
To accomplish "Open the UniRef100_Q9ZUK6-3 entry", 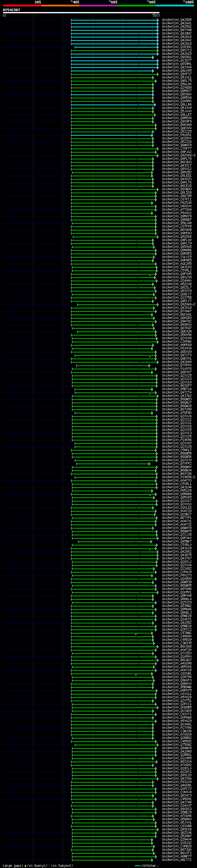I will pos(179,155).
